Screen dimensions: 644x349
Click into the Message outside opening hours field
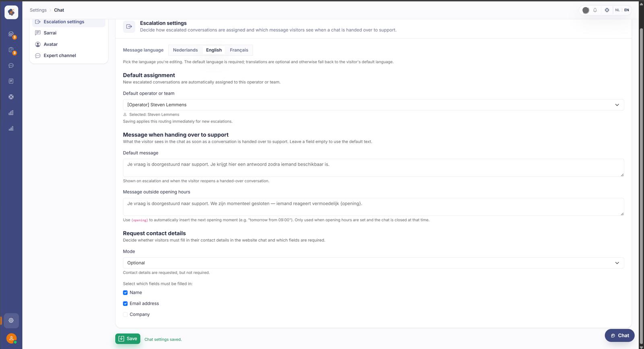click(374, 207)
